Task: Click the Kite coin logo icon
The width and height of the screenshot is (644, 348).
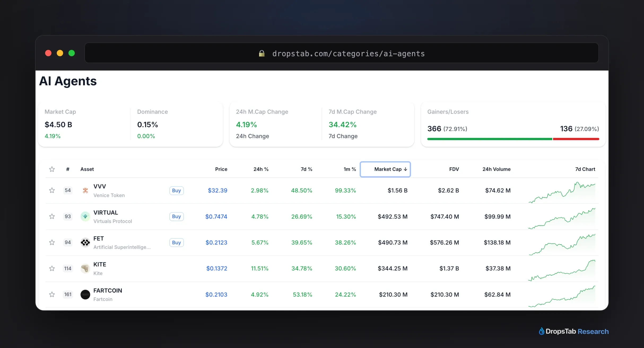Action: [x=85, y=268]
